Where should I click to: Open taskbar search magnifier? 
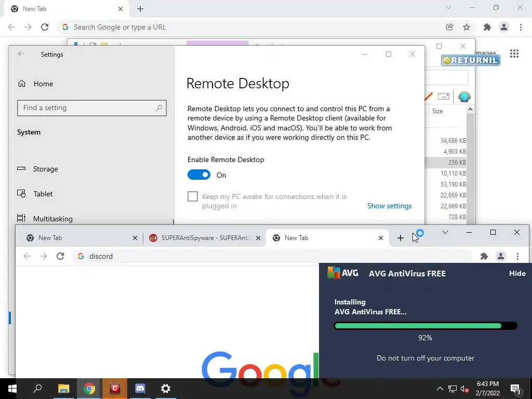(37, 389)
